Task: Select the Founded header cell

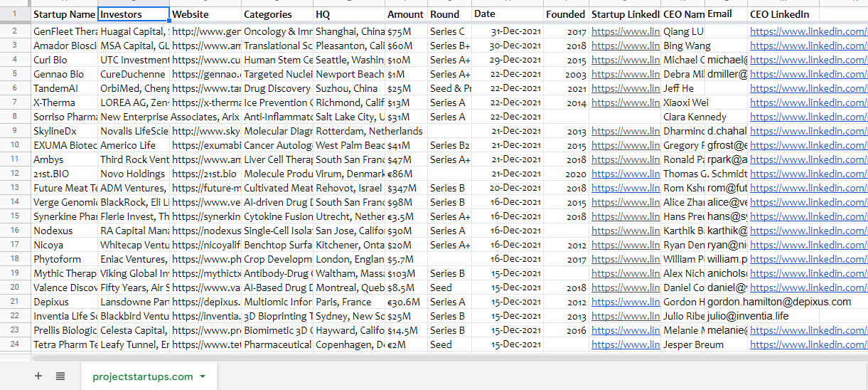Action: [x=567, y=14]
